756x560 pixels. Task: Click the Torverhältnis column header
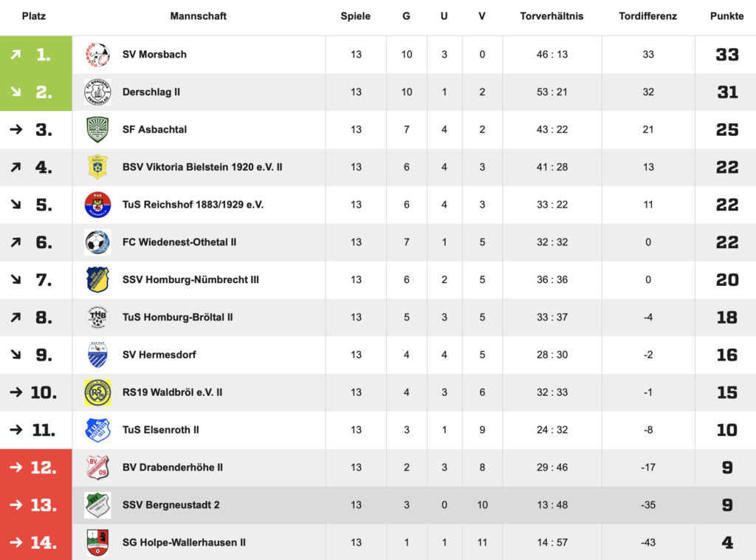pyautogui.click(x=551, y=16)
